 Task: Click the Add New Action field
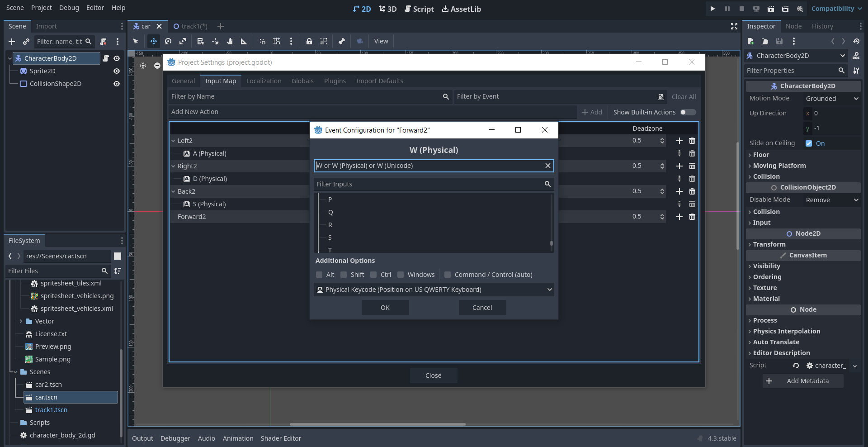(x=373, y=112)
